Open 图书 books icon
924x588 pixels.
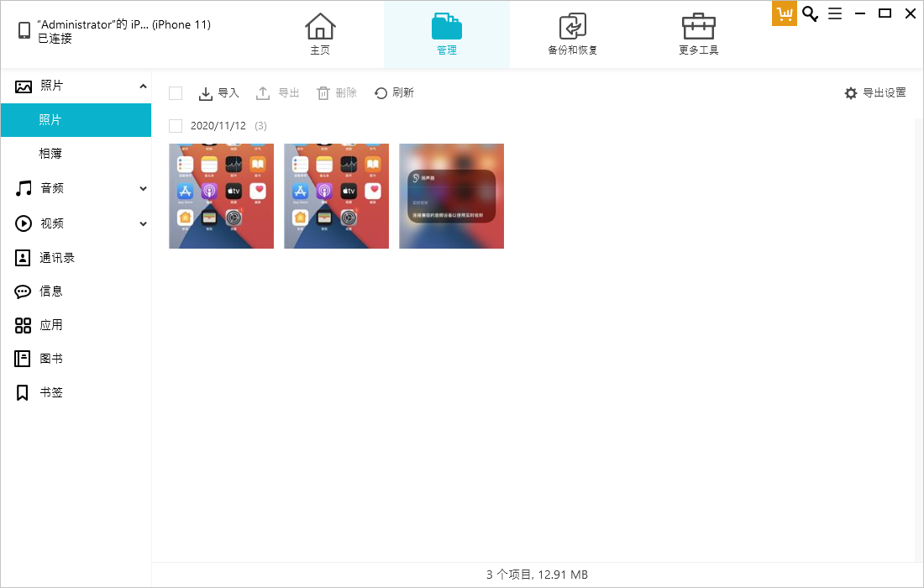(x=23, y=359)
